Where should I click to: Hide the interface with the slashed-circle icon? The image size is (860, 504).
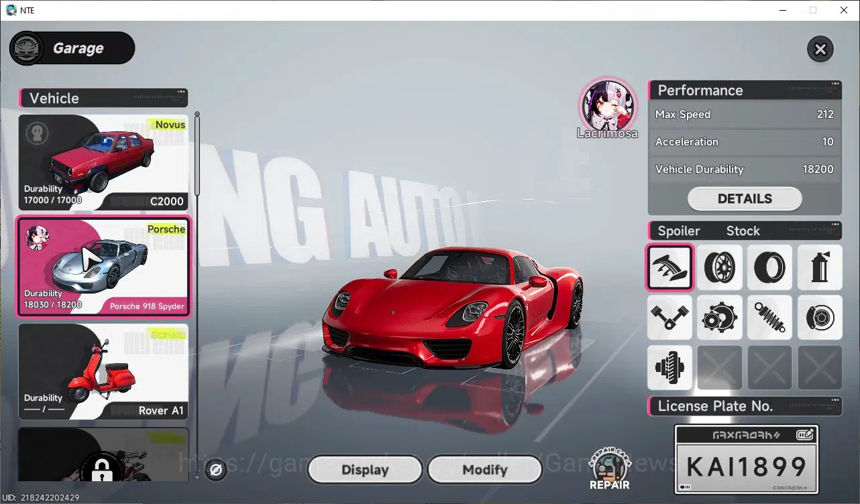pos(216,470)
